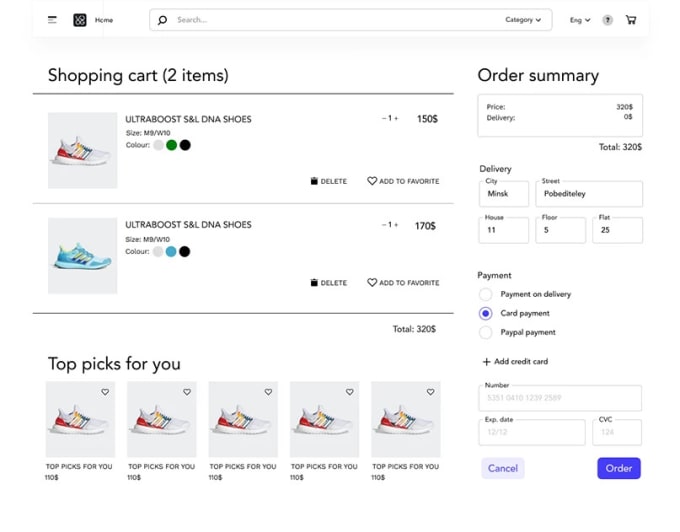This screenshot has width=680, height=532.
Task: Open the third top pick shoe image
Action: pyautogui.click(x=243, y=419)
